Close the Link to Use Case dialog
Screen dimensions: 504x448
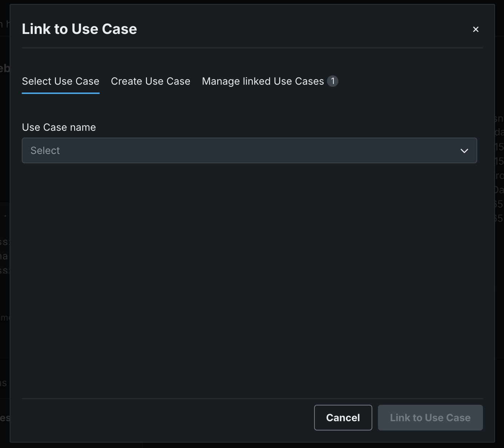[x=475, y=29]
